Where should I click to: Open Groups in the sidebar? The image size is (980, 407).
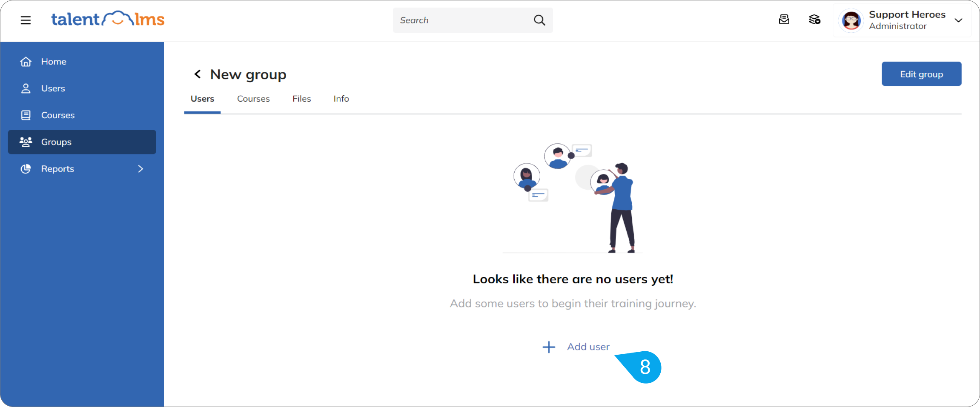82,142
